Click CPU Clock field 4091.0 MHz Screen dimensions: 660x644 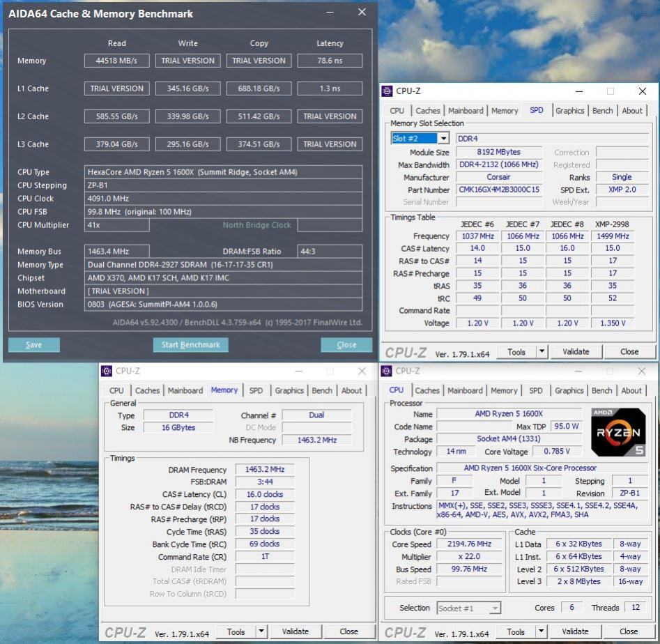223,198
